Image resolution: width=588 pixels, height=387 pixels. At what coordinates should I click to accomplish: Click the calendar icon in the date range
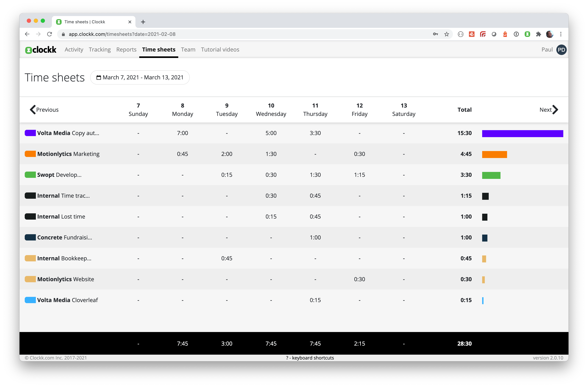[x=99, y=78]
